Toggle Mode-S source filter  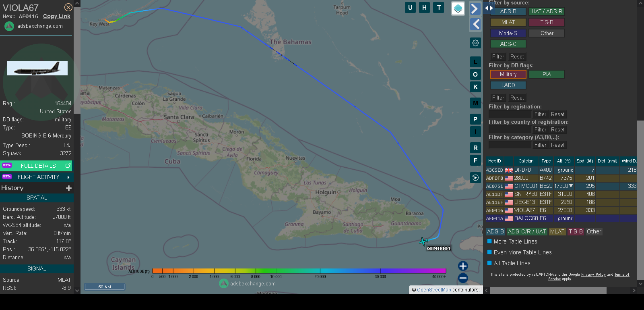point(508,33)
